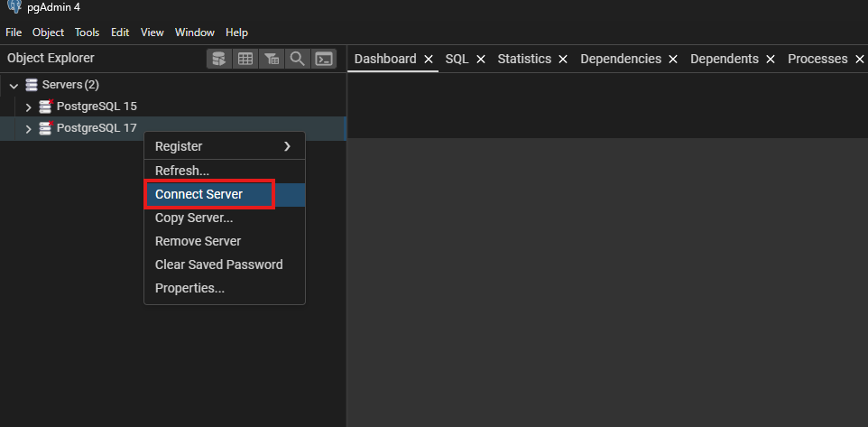The width and height of the screenshot is (868, 427).
Task: Click the View Data table icon
Action: (245, 59)
